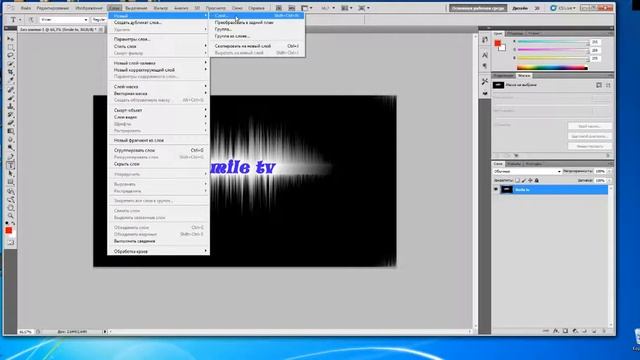Open the Regular font style dropdown
This screenshot has width=640, height=360.
click(x=99, y=20)
